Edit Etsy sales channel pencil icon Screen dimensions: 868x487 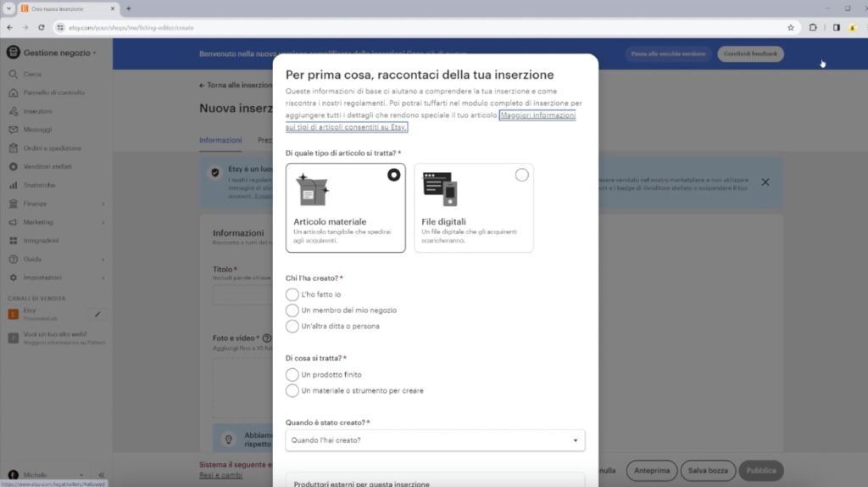coord(97,315)
